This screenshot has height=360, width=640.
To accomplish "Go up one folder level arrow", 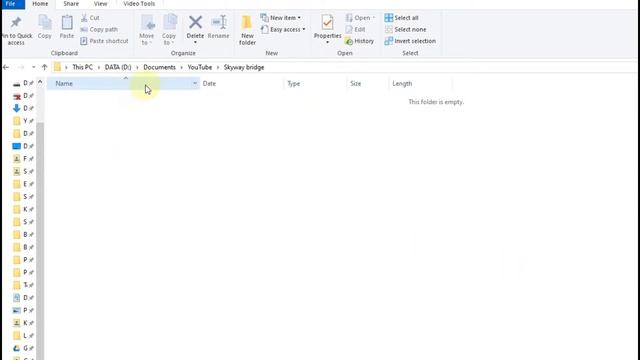I will pyautogui.click(x=44, y=67).
